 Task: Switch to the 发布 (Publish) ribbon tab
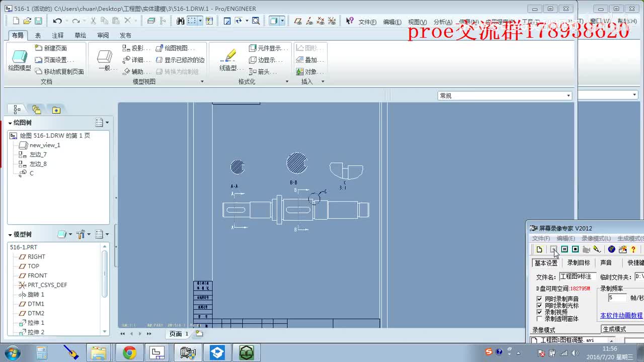coord(125,36)
